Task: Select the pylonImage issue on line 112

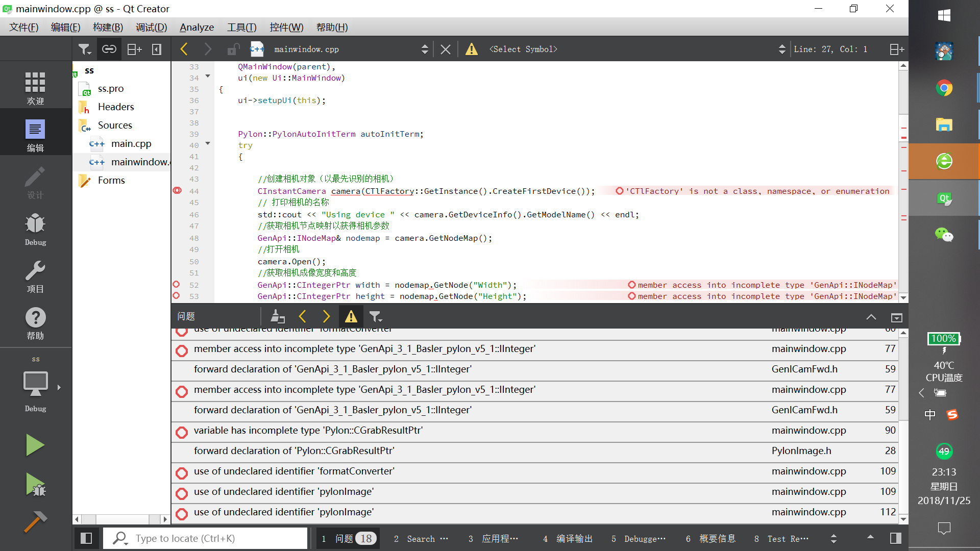Action: (x=534, y=513)
